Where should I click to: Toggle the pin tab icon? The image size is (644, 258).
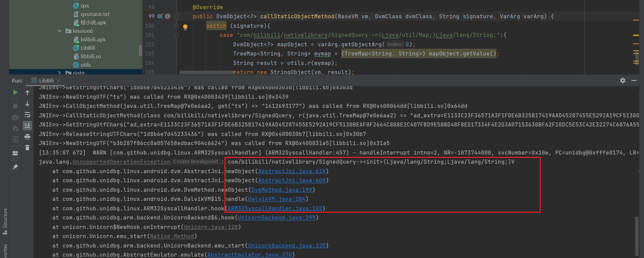point(15,167)
